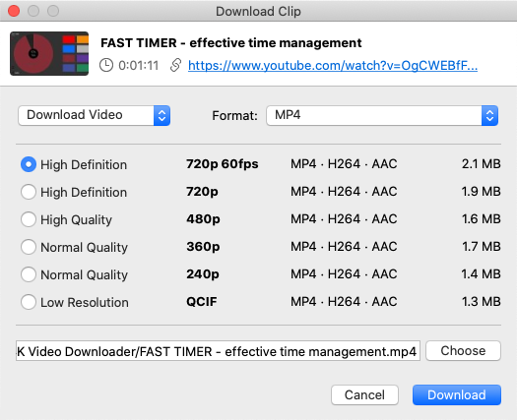Click the 1.7 MB file size
Viewport: 517px width, 420px height.
482,247
